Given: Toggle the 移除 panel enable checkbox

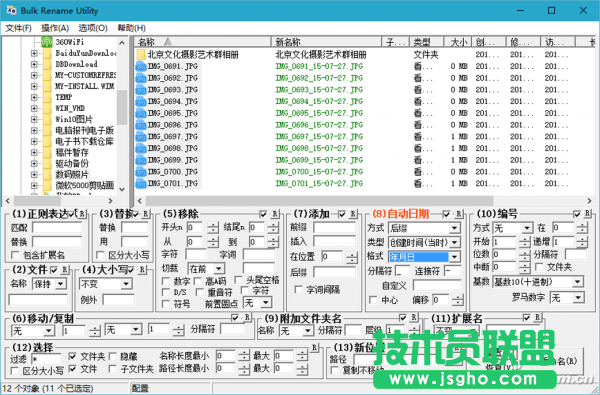Looking at the screenshot, I should (x=263, y=214).
